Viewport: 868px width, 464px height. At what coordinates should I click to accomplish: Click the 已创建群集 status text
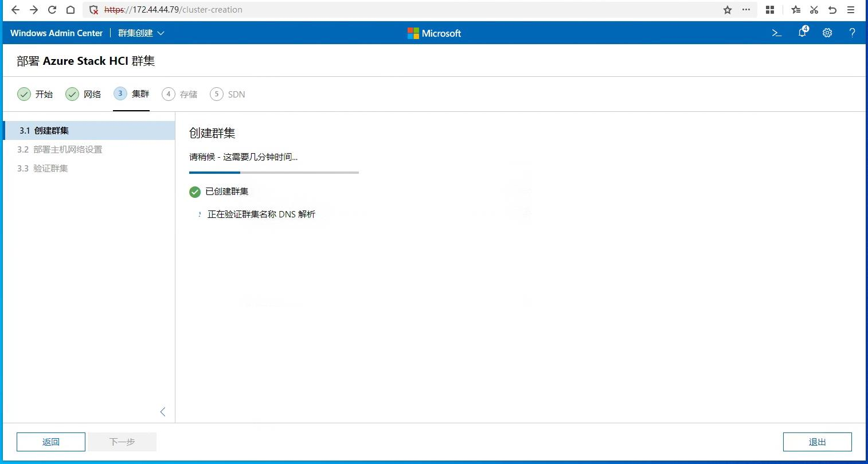click(227, 192)
